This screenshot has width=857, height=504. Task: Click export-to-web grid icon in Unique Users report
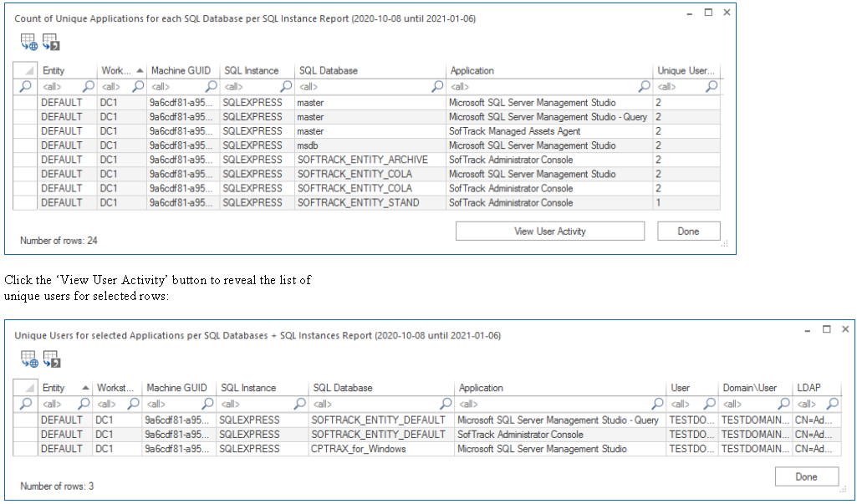pos(28,359)
